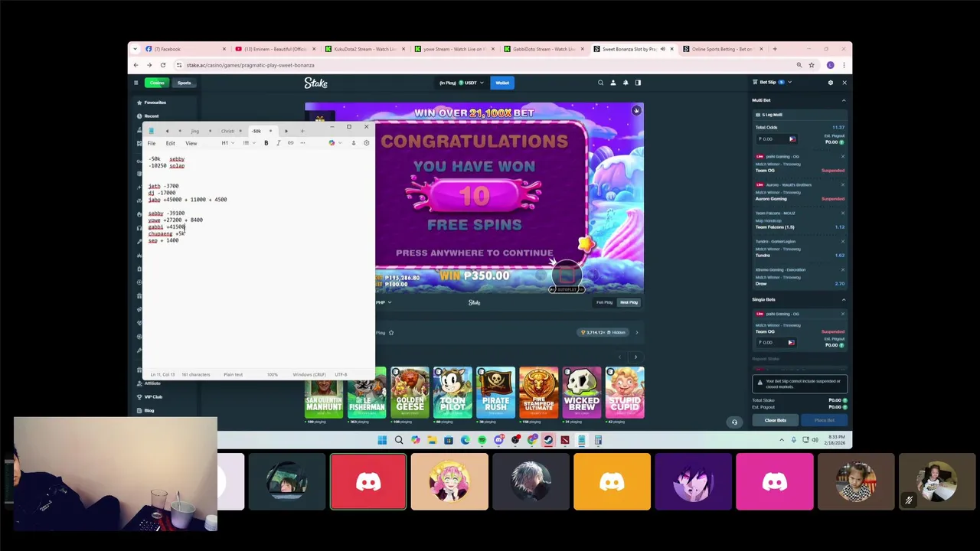980x551 pixels.
Task: Switch game to Fun Play mode
Action: click(604, 302)
